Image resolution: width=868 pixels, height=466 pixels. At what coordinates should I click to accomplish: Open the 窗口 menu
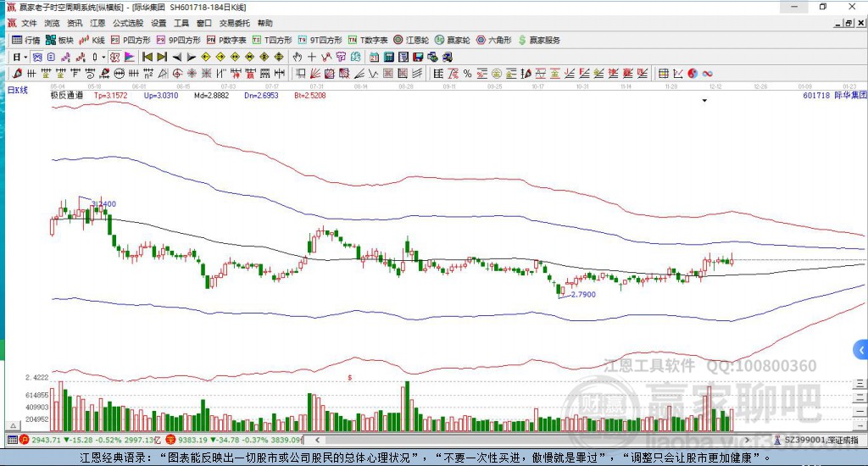(x=203, y=23)
